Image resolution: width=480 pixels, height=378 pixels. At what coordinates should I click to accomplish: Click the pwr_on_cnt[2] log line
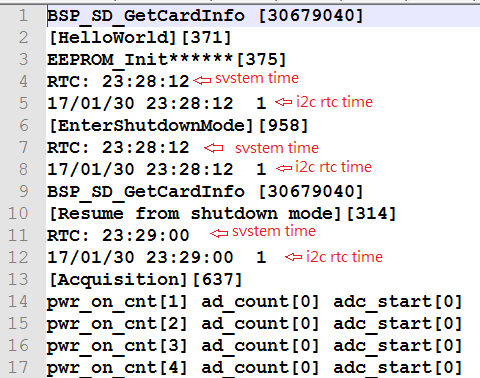click(x=254, y=324)
